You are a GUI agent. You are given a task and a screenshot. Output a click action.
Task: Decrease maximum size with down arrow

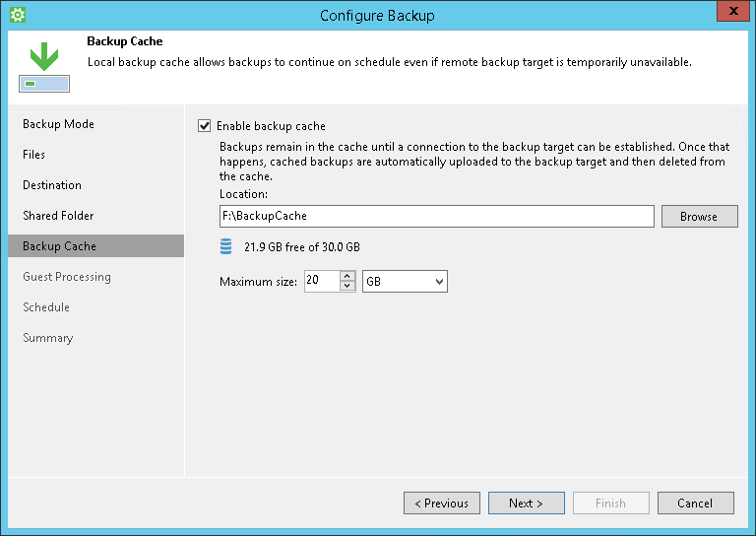[346, 287]
